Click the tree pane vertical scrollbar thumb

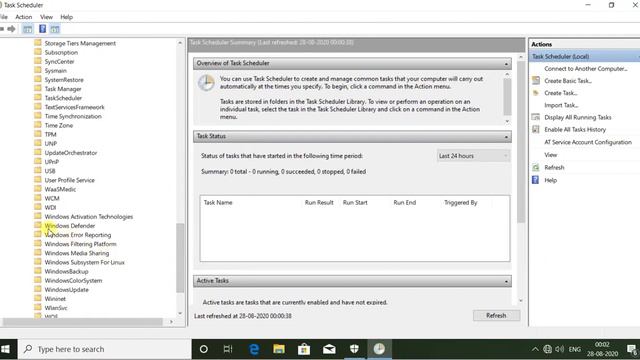[180, 258]
